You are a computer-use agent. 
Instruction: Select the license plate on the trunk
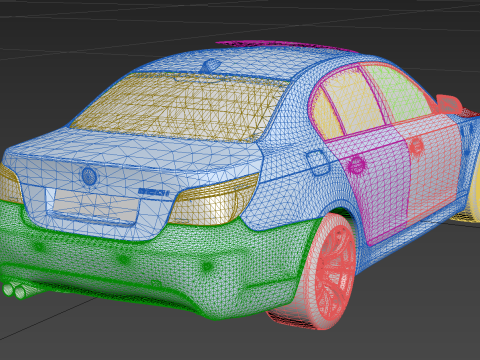[95, 206]
